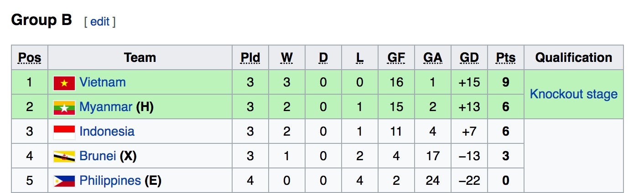The height and width of the screenshot is (193, 644).
Task: Click the Vietnam flag icon
Action: 64,83
